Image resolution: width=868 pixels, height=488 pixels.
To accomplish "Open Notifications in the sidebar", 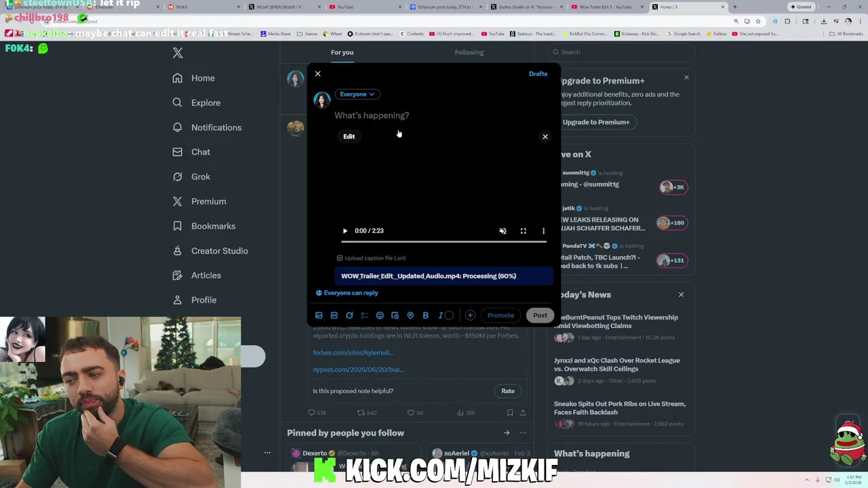I will point(207,127).
